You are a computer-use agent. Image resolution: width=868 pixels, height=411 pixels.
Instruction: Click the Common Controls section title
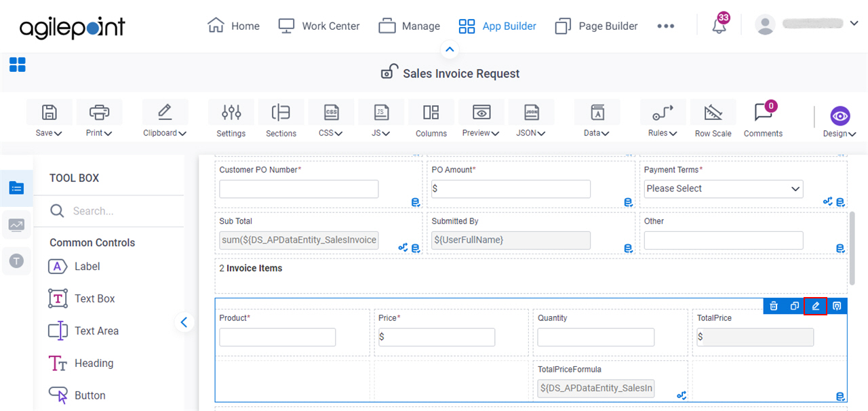coord(92,242)
